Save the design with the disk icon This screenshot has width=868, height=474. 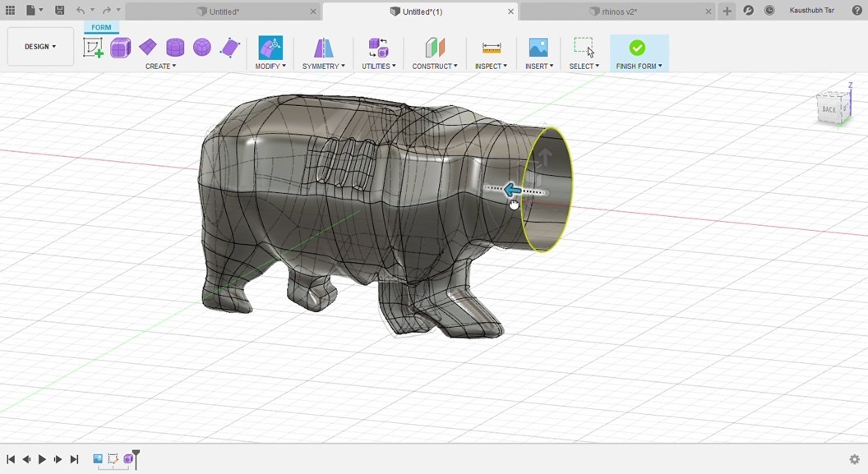click(60, 10)
